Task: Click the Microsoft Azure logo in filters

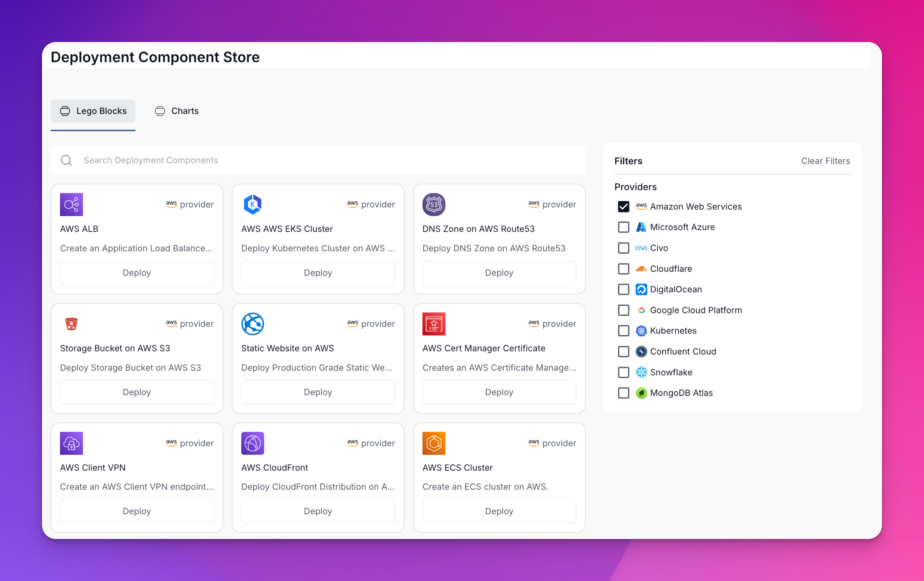Action: tap(641, 227)
